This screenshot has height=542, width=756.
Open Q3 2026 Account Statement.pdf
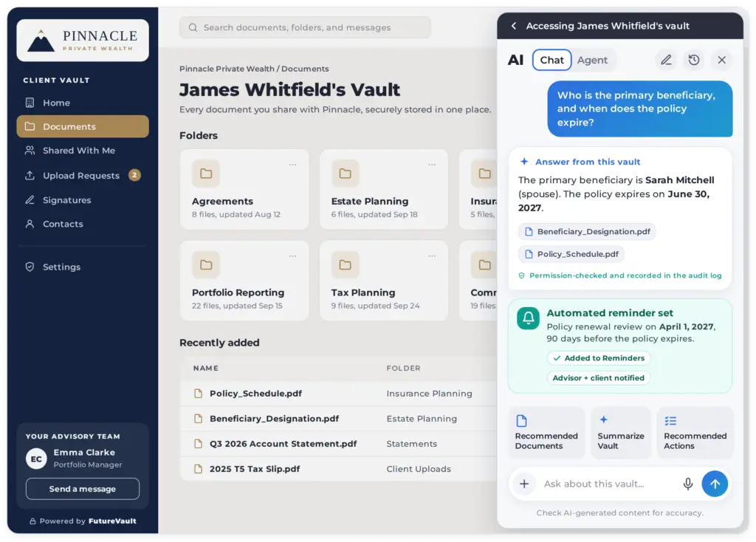[x=283, y=444]
